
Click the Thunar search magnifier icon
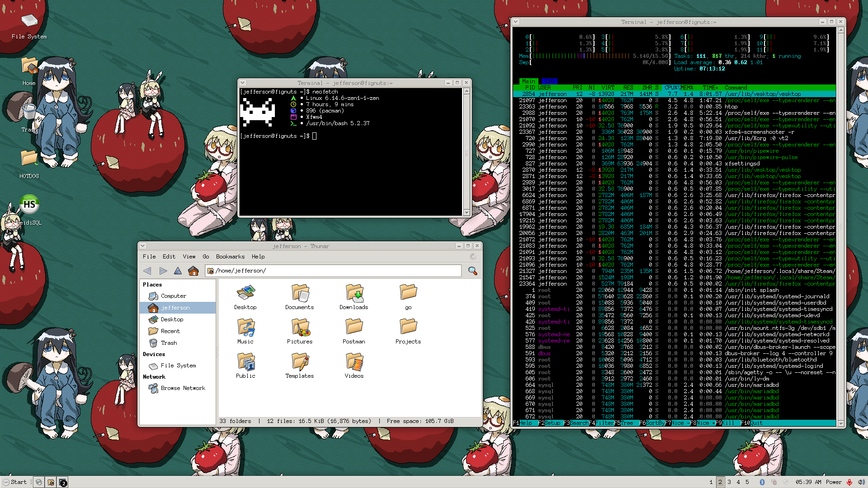tap(472, 271)
